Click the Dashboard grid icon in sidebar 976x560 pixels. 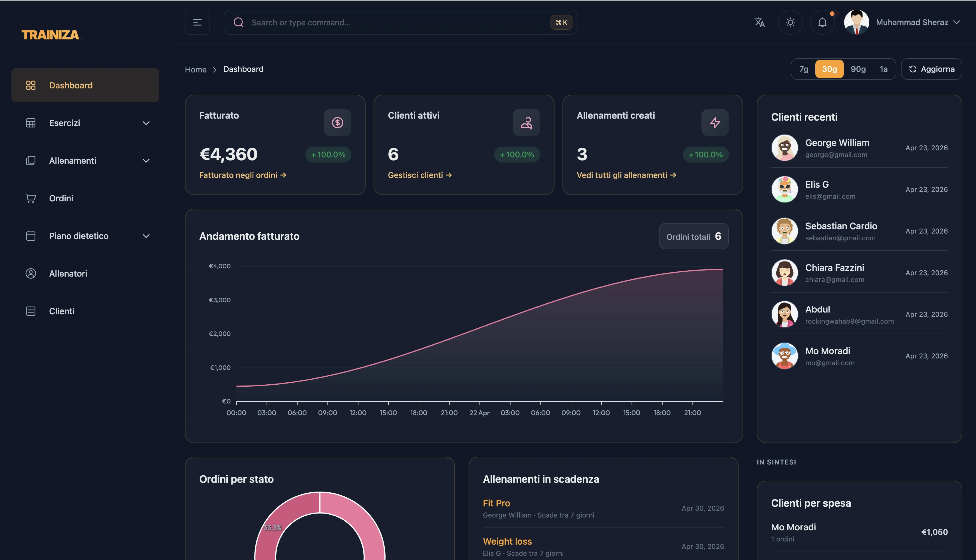pyautogui.click(x=31, y=85)
